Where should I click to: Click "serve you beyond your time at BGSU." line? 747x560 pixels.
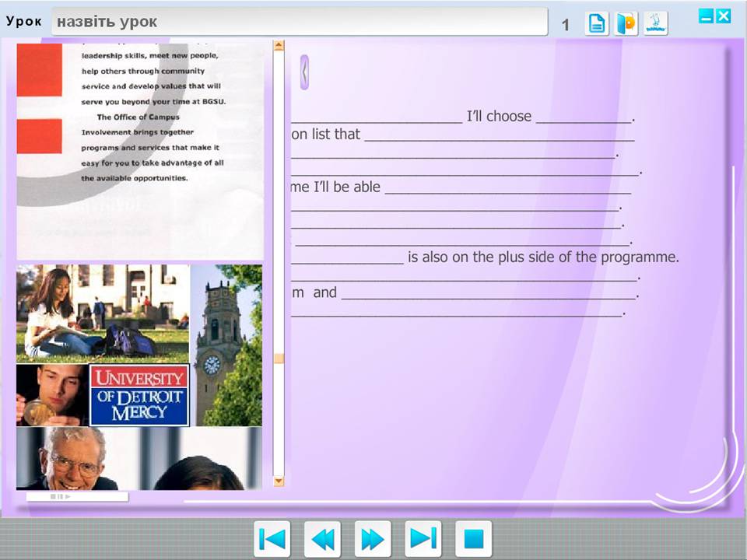coord(153,101)
